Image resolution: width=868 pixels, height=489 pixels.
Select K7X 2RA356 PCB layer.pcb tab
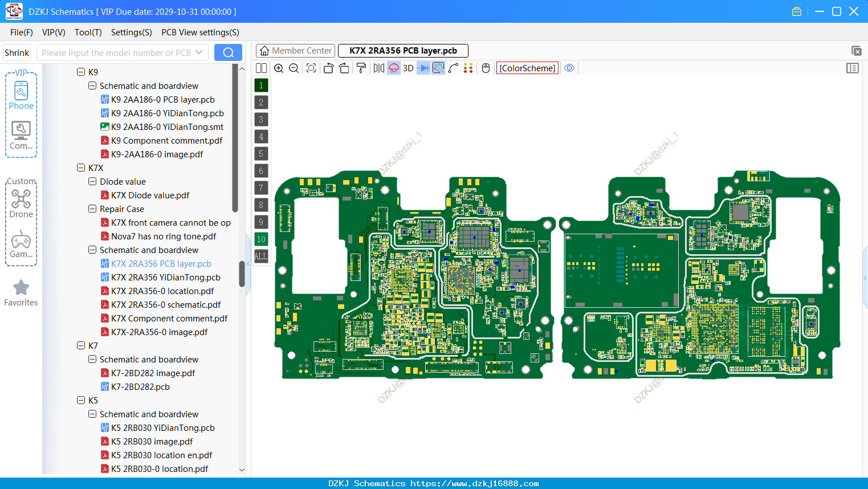403,51
